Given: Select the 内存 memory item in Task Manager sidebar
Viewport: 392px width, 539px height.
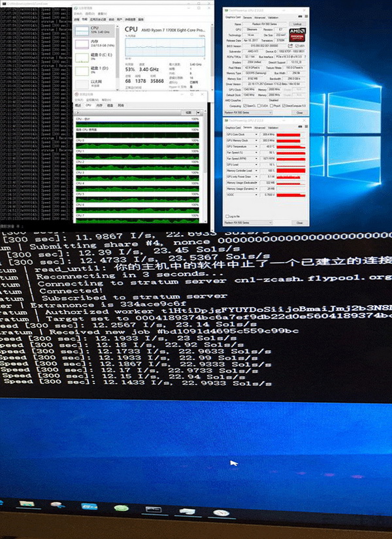Looking at the screenshot, I should click(94, 44).
